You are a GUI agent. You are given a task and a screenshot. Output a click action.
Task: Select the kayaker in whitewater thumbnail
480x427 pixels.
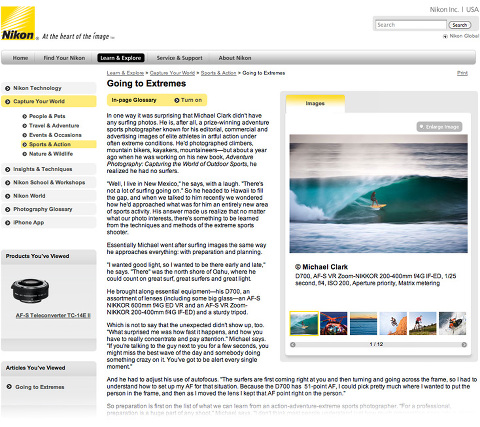[452, 323]
